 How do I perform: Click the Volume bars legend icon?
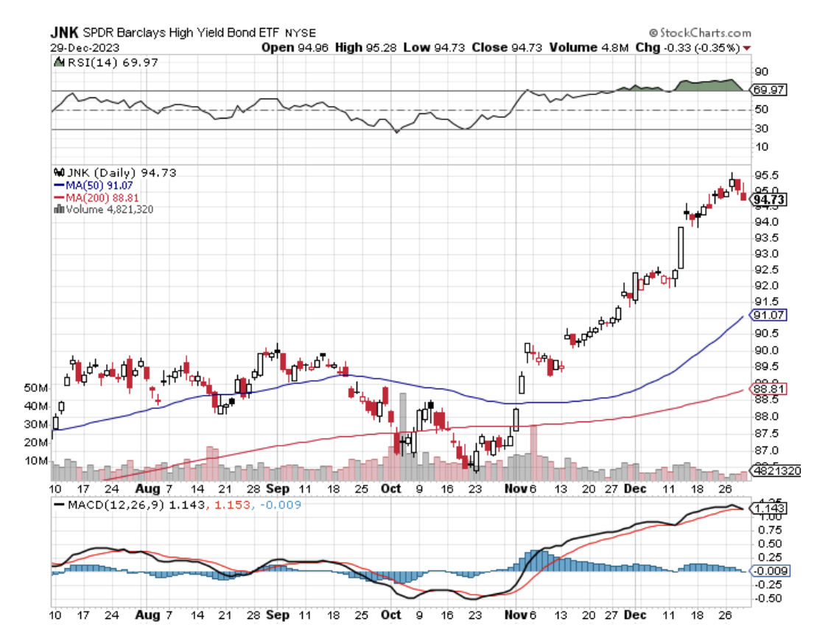click(x=59, y=209)
